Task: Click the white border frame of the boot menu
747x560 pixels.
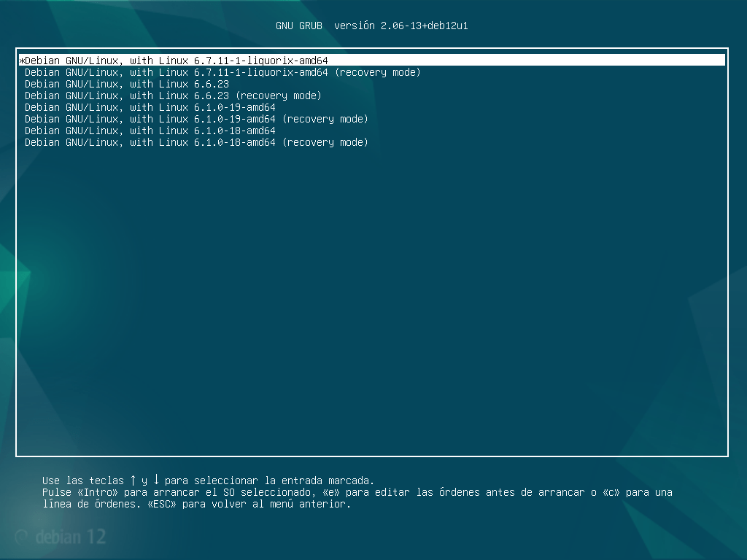Action: pyautogui.click(x=373, y=454)
